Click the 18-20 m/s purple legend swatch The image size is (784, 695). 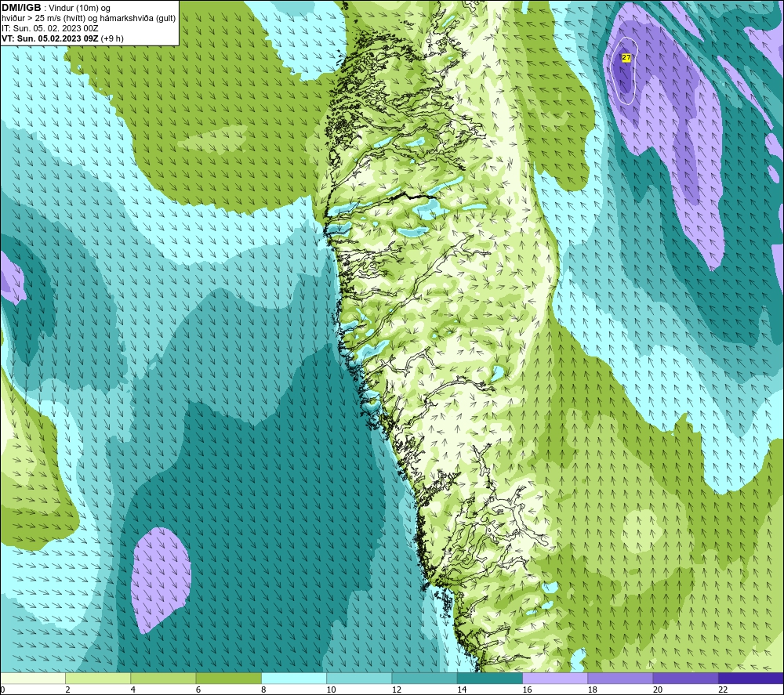tap(620, 679)
